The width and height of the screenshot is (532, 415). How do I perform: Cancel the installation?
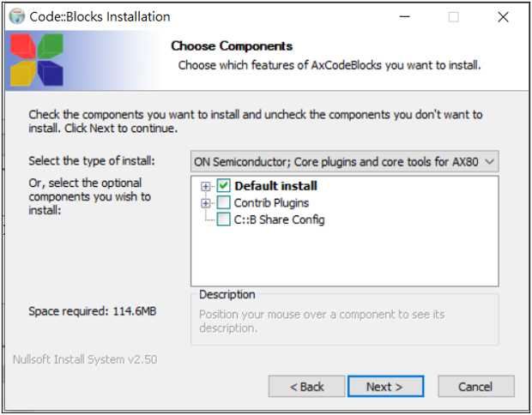click(475, 386)
